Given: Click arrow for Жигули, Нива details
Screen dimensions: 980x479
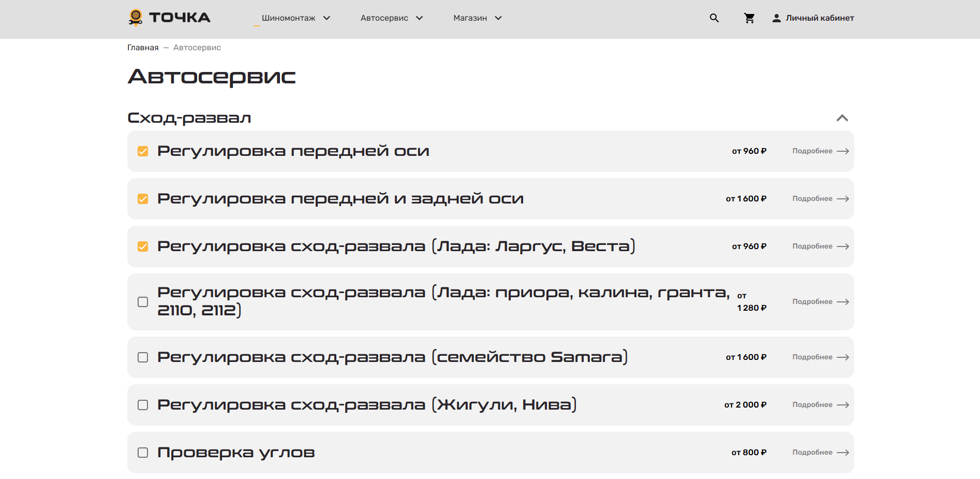Looking at the screenshot, I should [x=843, y=405].
